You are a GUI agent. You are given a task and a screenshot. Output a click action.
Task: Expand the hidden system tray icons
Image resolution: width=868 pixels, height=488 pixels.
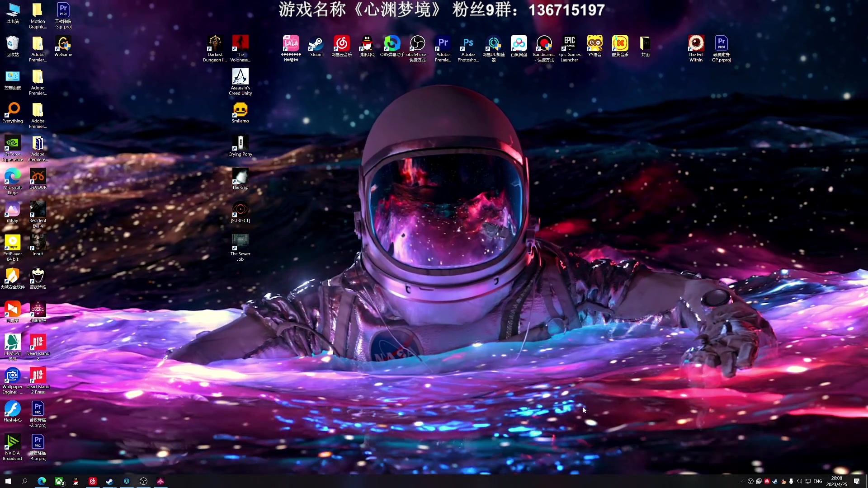point(742,481)
